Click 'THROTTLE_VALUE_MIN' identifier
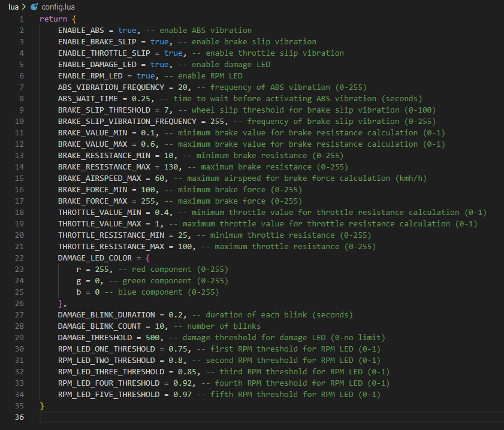Viewport: 504px width, 430px height. (x=99, y=213)
